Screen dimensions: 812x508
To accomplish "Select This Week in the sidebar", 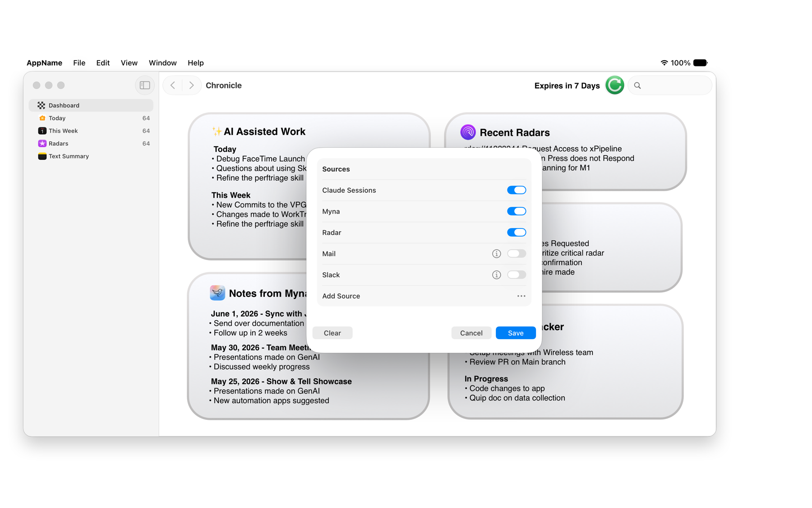I will point(91,130).
